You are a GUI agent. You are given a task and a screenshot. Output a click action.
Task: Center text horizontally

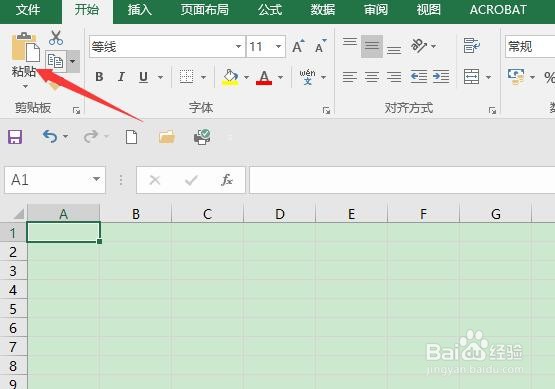tap(372, 77)
